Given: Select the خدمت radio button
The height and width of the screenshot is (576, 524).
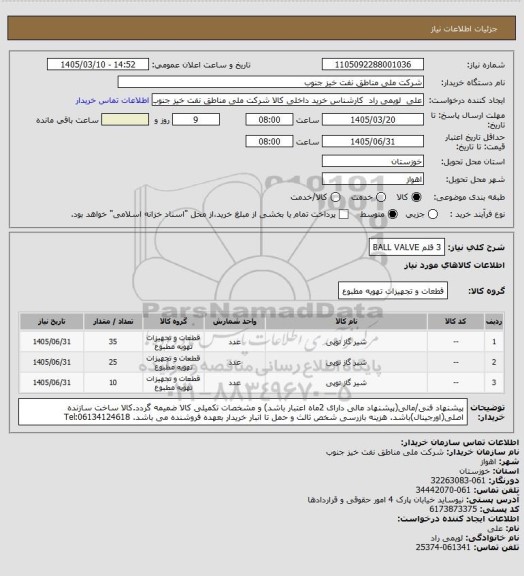Looking at the screenshot, I should [381, 197].
